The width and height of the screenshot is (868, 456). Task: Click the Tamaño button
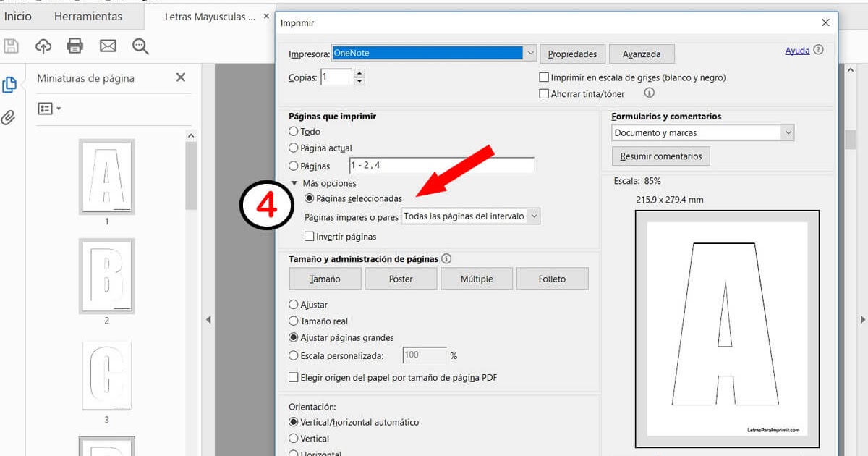[x=325, y=279]
